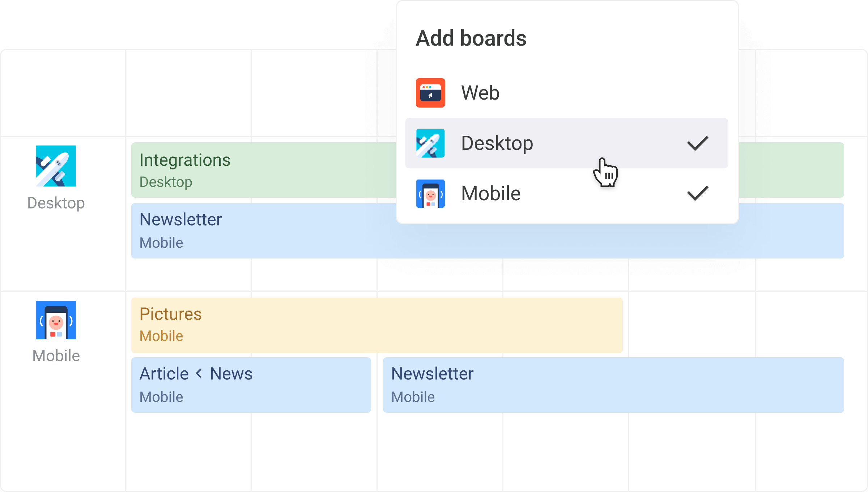Image resolution: width=868 pixels, height=492 pixels.
Task: Select the Desktop rocket icon in the popup
Action: coord(430,143)
